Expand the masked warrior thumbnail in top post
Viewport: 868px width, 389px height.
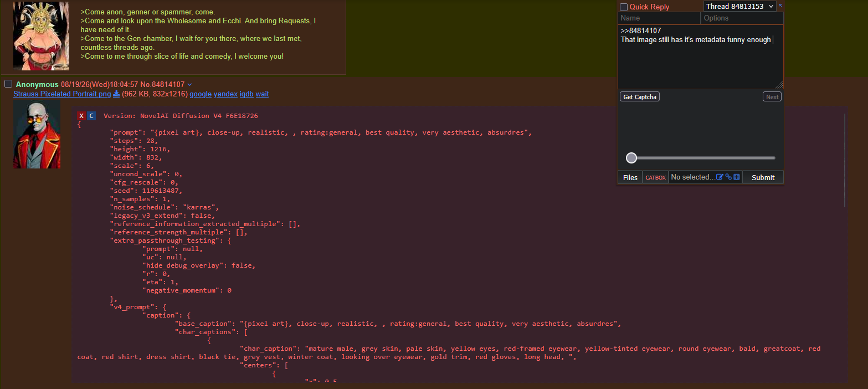point(41,35)
